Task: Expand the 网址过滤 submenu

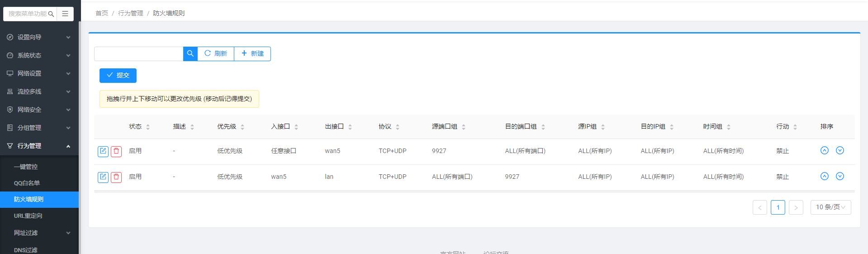Action: [x=38, y=233]
